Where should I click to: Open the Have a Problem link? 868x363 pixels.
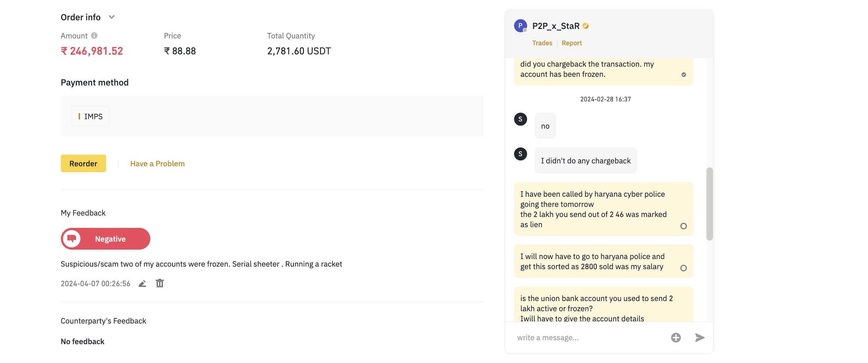tap(157, 164)
